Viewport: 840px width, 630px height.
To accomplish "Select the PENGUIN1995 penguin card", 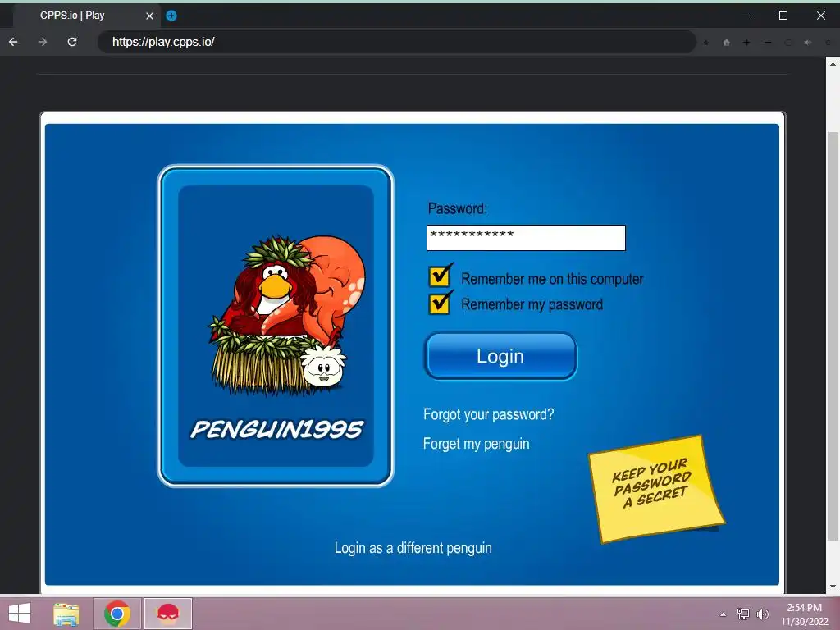I will click(x=276, y=326).
